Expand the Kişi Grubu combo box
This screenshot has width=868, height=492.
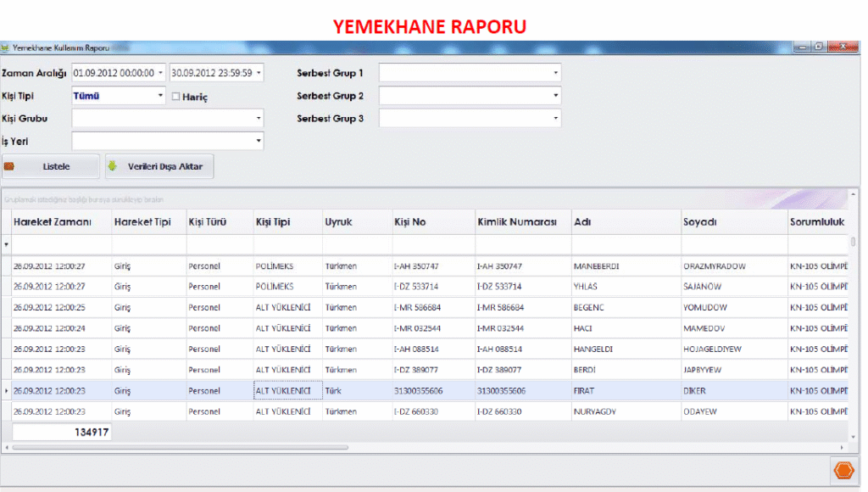258,119
